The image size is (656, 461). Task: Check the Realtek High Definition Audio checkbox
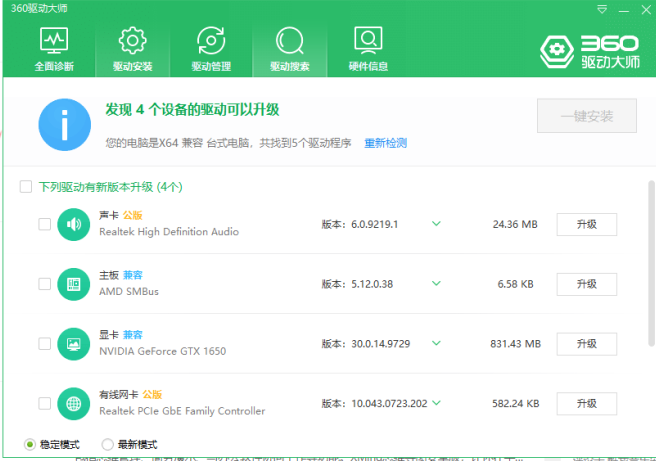click(44, 224)
